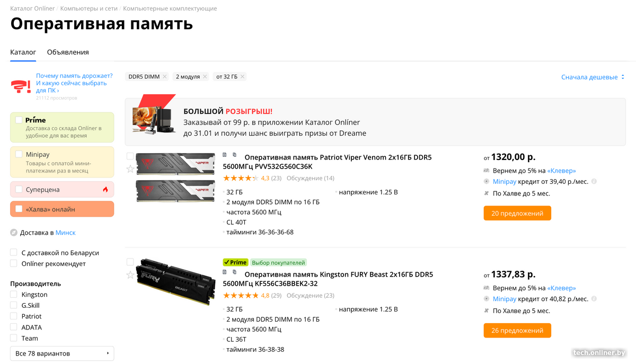Open the 20 предложений button
The image size is (636, 364).
517,214
